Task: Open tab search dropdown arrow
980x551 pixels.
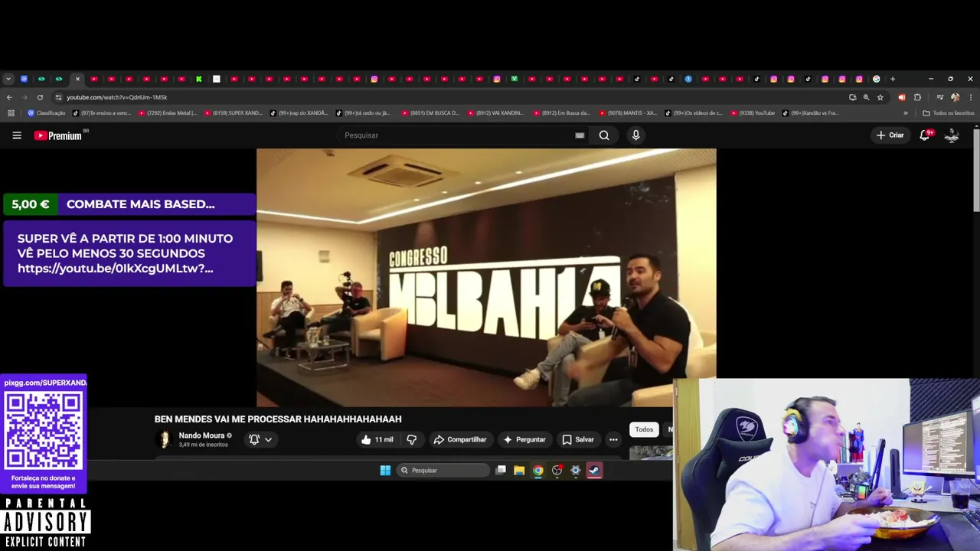Action: [8, 79]
